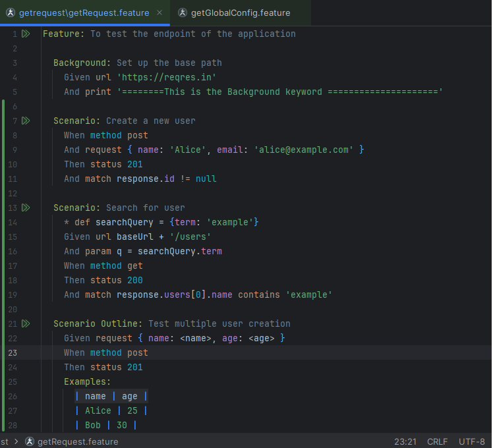Screen dimensions: 493x448
Task: Open the UTF-8 file encoding selector
Action: 472,441
